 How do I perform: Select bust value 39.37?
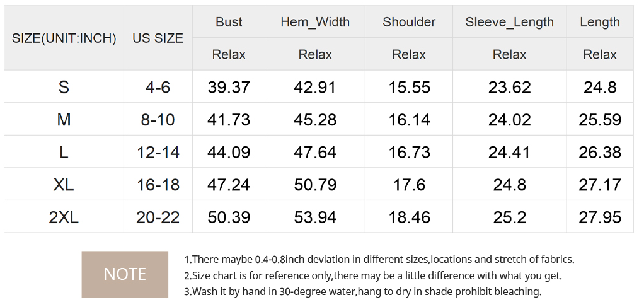(x=229, y=87)
